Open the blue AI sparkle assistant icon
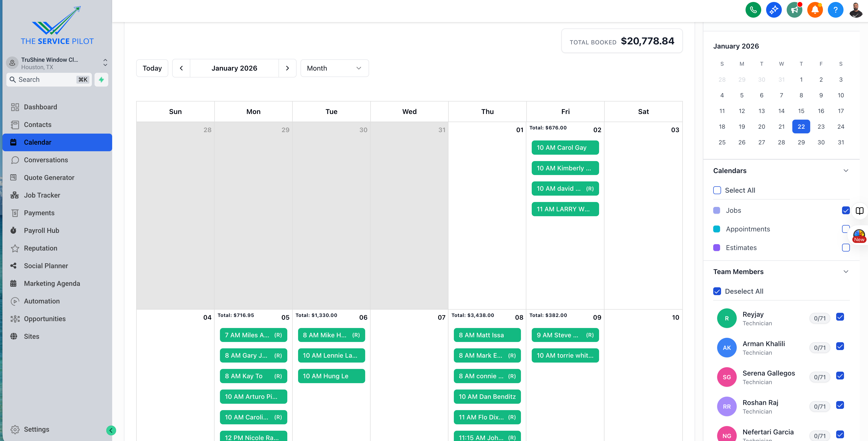868x441 pixels. [774, 10]
